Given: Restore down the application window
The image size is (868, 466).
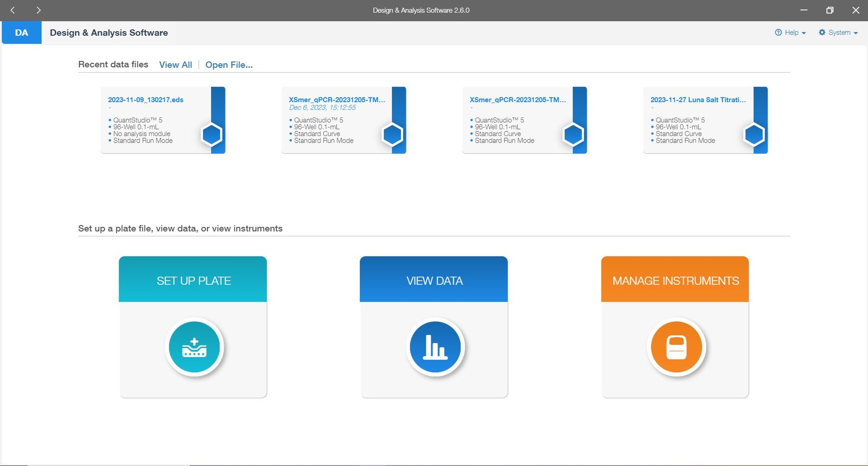Looking at the screenshot, I should coord(830,10).
